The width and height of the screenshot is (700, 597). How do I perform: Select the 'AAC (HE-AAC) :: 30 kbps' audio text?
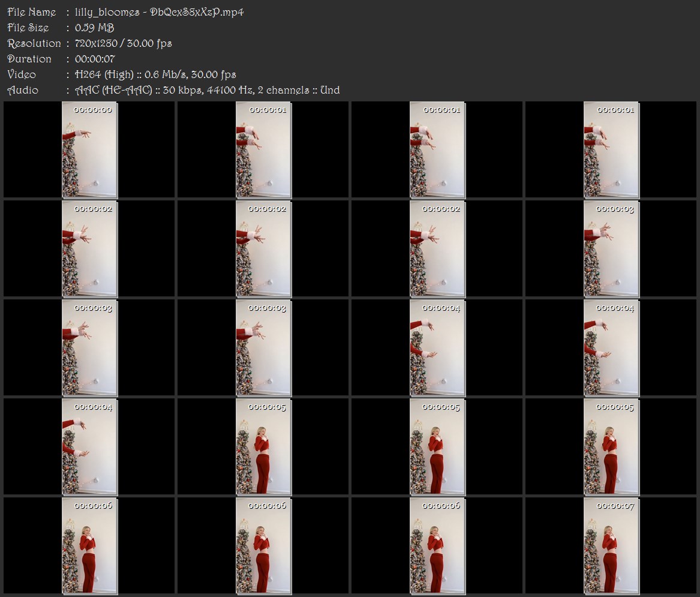pyautogui.click(x=139, y=90)
